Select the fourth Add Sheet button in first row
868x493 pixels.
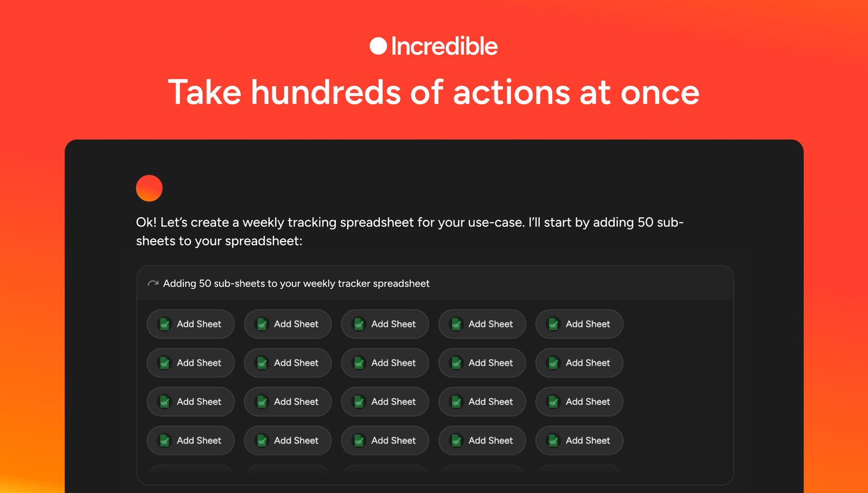(x=482, y=324)
